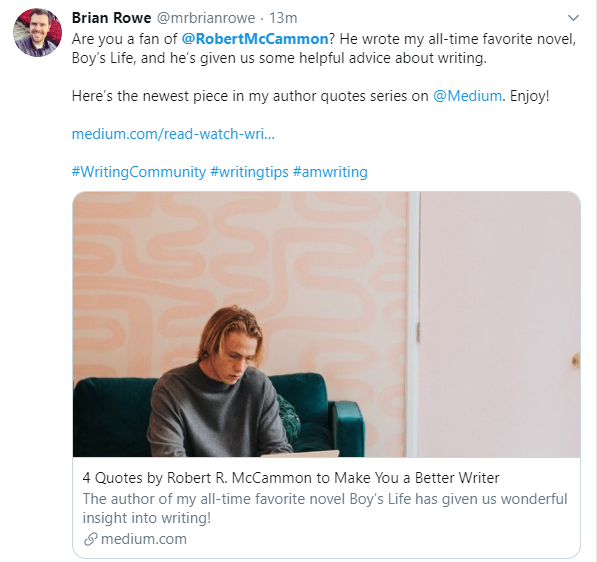Click the pink door area of card image

[x=500, y=324]
